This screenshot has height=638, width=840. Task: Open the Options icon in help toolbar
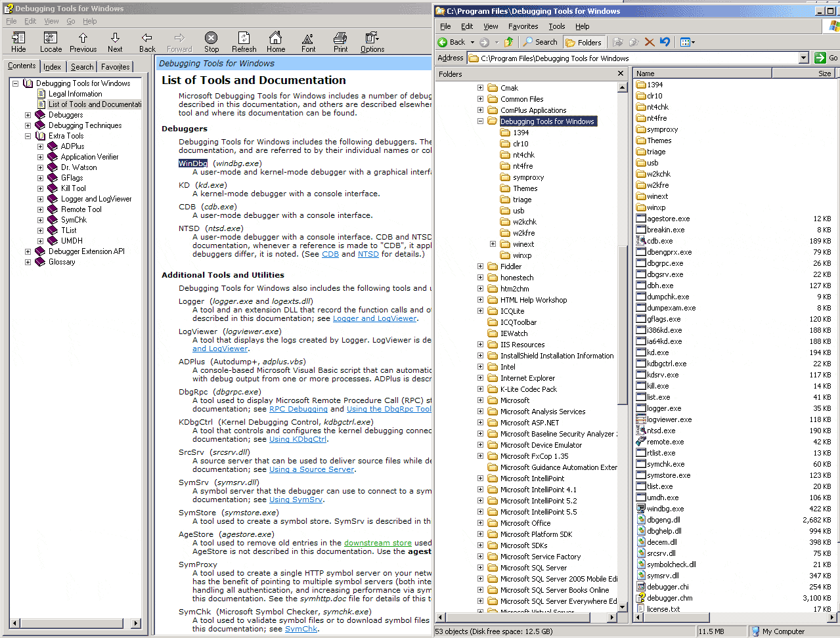(372, 42)
